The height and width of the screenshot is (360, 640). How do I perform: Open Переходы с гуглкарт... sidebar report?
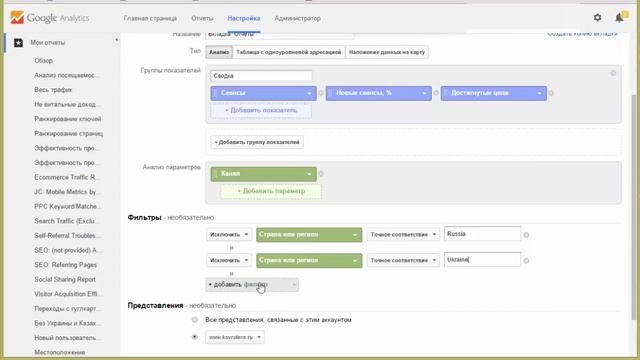coord(67,309)
